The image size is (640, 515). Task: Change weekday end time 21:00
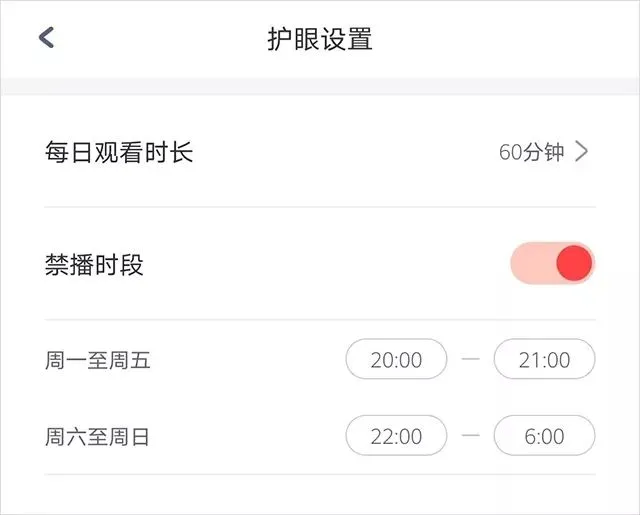point(544,360)
